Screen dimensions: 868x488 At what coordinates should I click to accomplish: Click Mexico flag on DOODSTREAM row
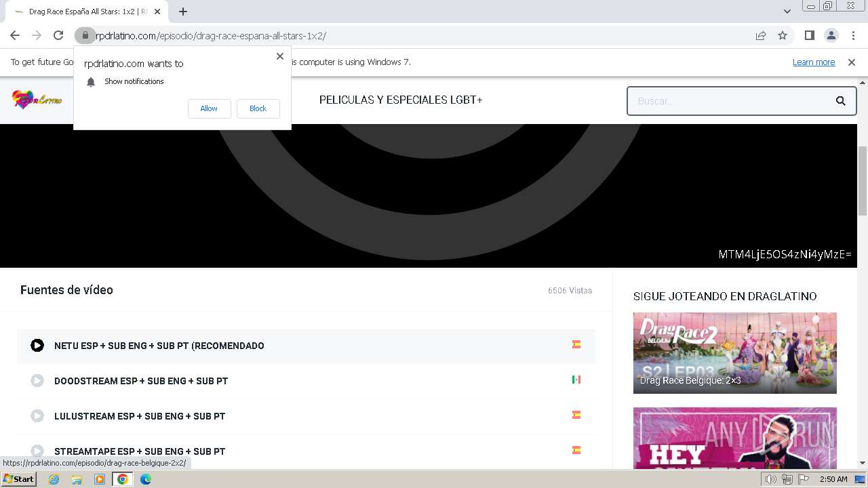[576, 380]
